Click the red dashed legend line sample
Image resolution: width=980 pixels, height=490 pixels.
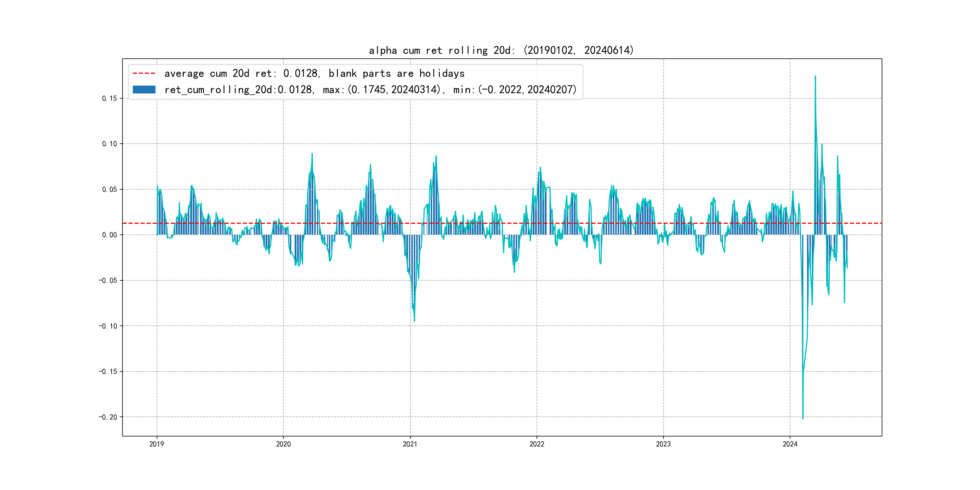(x=144, y=73)
